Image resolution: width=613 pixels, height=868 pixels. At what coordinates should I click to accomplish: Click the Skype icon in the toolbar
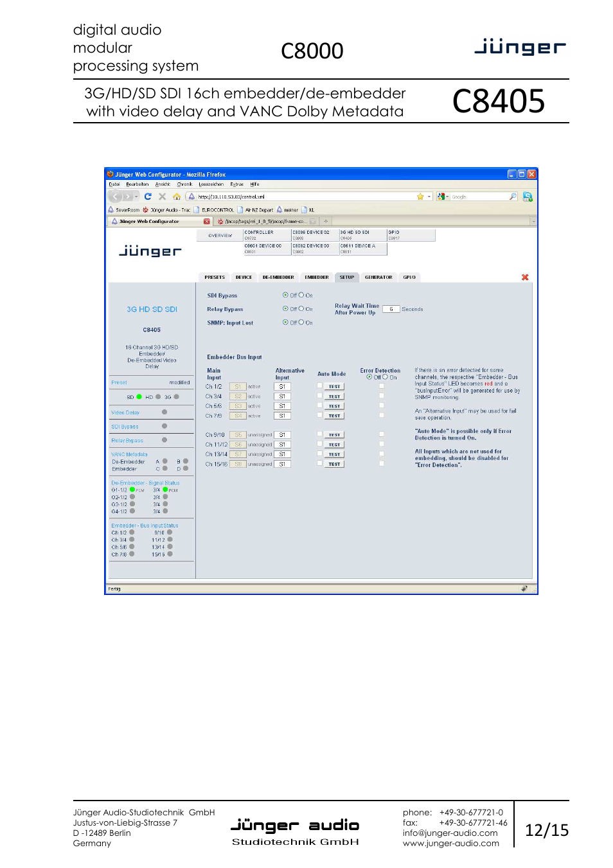(x=528, y=197)
